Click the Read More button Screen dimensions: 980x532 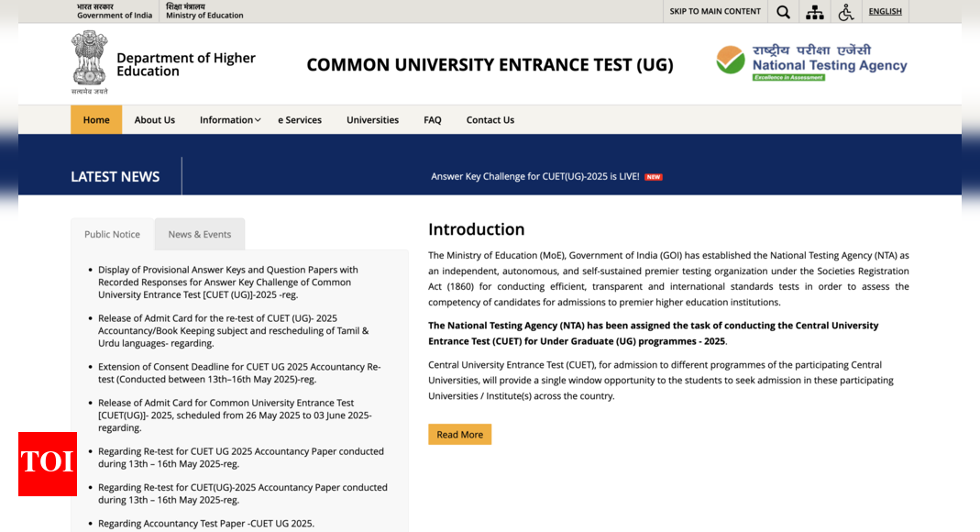click(x=459, y=435)
